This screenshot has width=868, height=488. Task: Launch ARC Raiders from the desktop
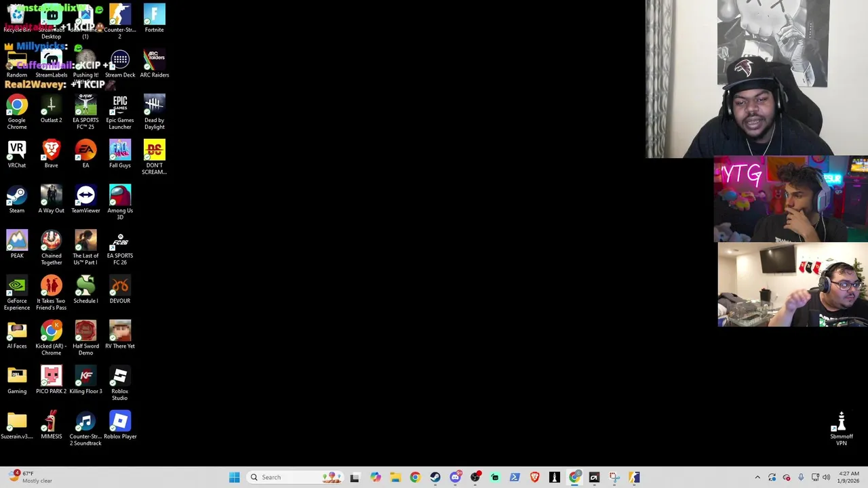click(154, 64)
